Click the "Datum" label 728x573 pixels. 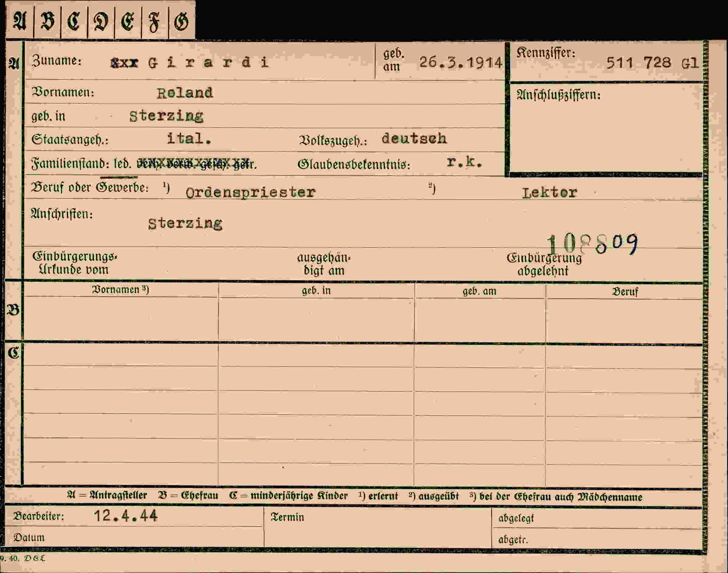[x=29, y=537]
